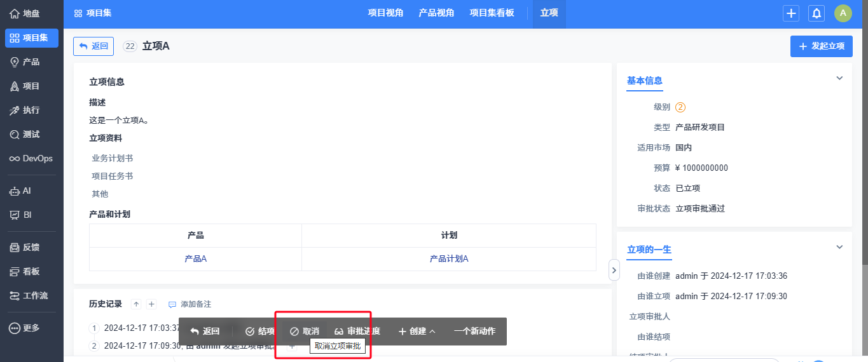Image resolution: width=868 pixels, height=362 pixels.
Task: Collapse the right side panel with arrow handle
Action: click(614, 270)
